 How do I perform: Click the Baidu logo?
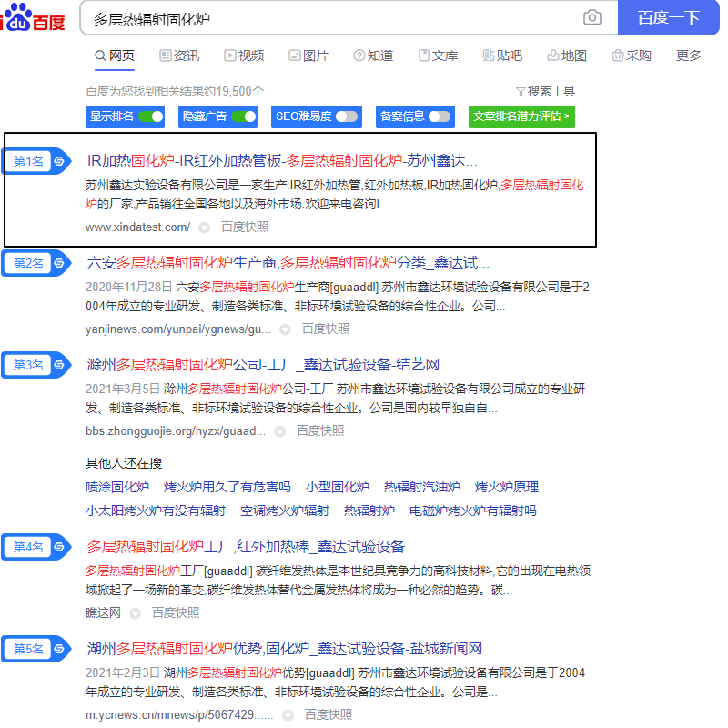click(33, 17)
